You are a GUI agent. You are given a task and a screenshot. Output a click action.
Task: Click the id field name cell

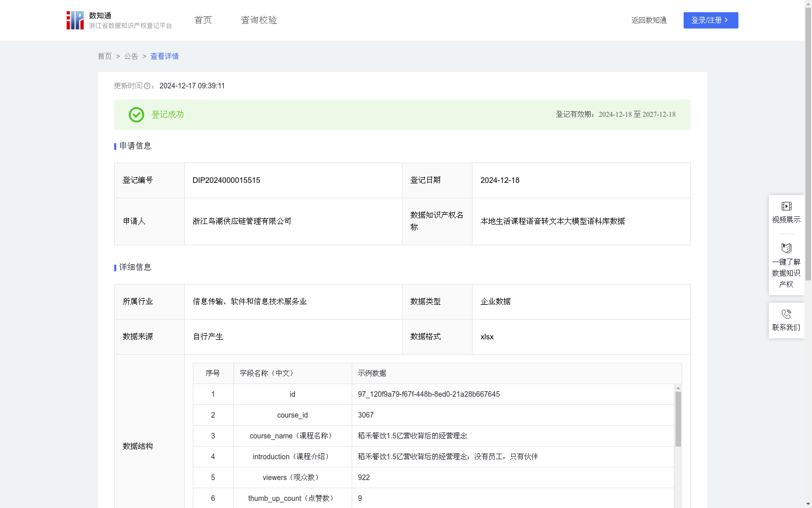point(293,394)
